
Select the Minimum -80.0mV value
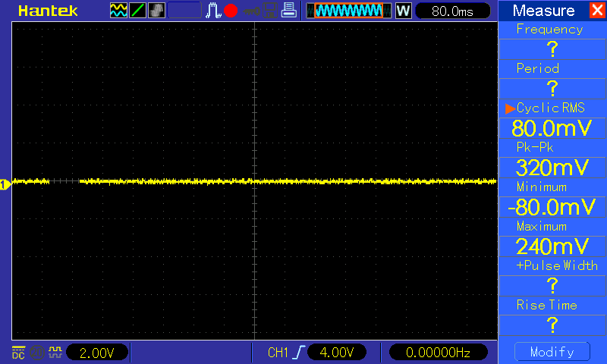coord(552,207)
